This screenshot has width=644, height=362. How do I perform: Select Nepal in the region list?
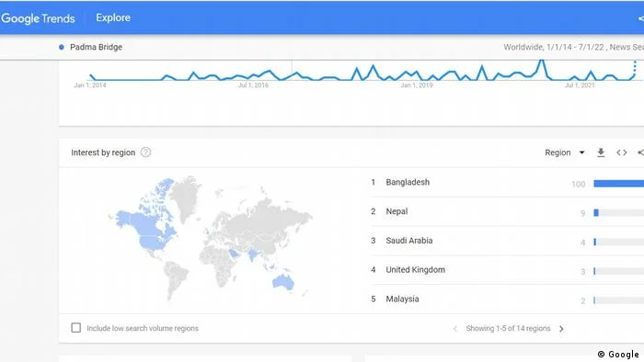pos(397,211)
